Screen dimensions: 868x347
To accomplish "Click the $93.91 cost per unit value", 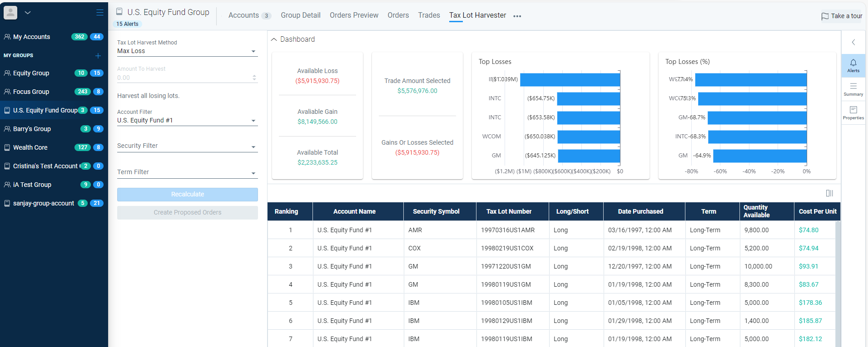I will (808, 266).
